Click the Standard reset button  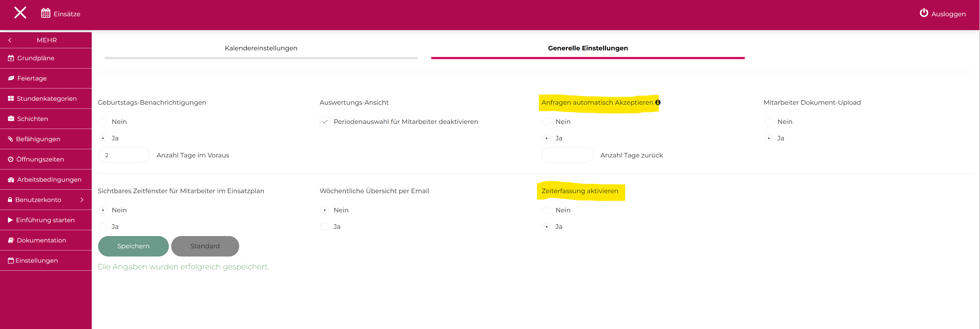[205, 246]
